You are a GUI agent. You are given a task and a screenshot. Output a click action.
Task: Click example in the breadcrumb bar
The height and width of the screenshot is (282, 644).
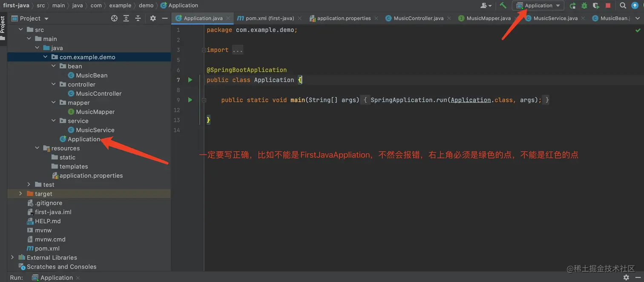coord(120,6)
